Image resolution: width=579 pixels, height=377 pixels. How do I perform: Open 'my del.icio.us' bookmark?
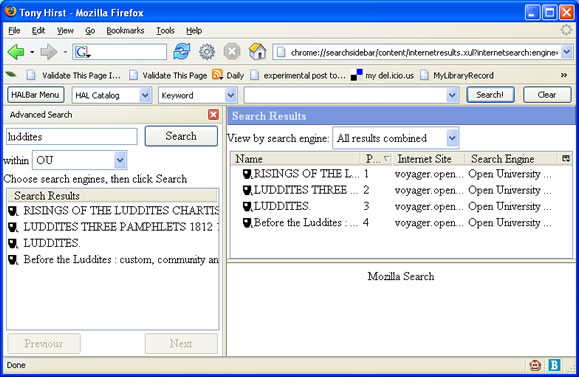click(382, 76)
